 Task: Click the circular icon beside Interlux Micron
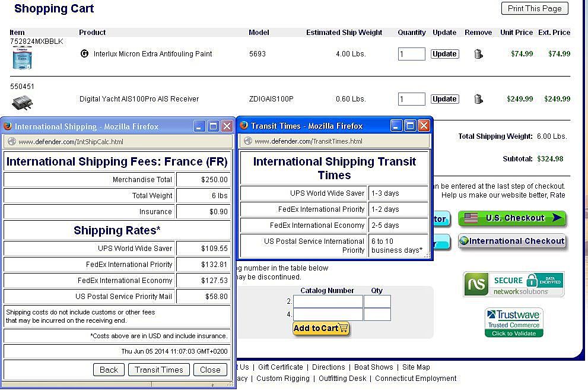tap(84, 53)
